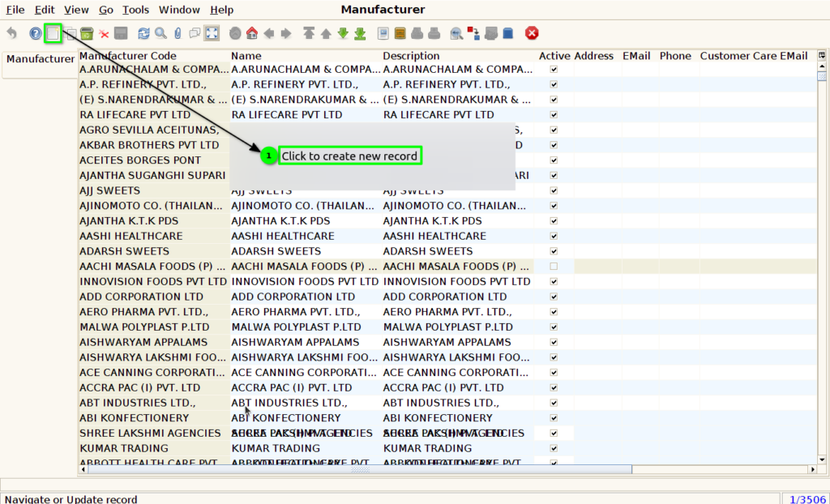Click the vertical scrollbar down arrow
The image size is (830, 504).
(822, 459)
